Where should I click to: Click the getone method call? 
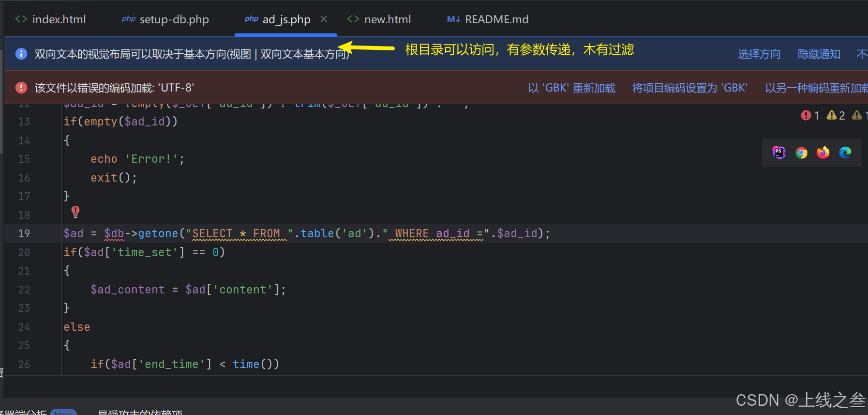pos(158,234)
